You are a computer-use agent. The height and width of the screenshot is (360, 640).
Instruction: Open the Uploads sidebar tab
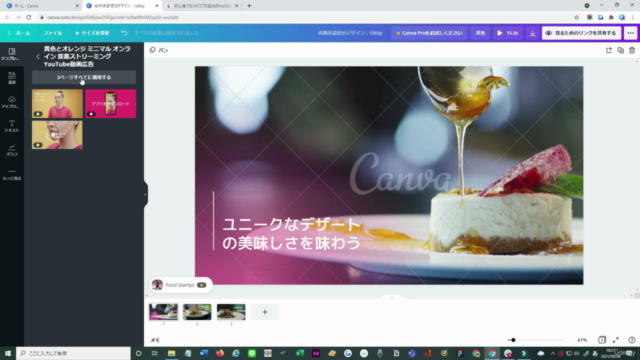(x=11, y=102)
